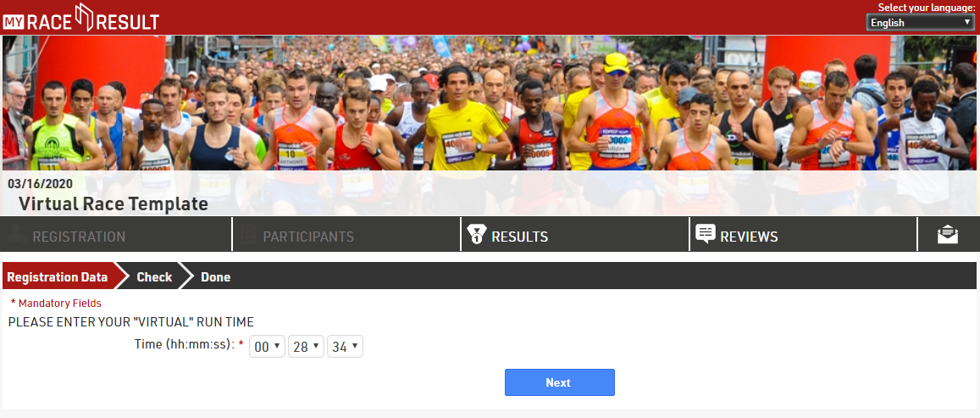Open the envelope contact icon

(x=948, y=235)
